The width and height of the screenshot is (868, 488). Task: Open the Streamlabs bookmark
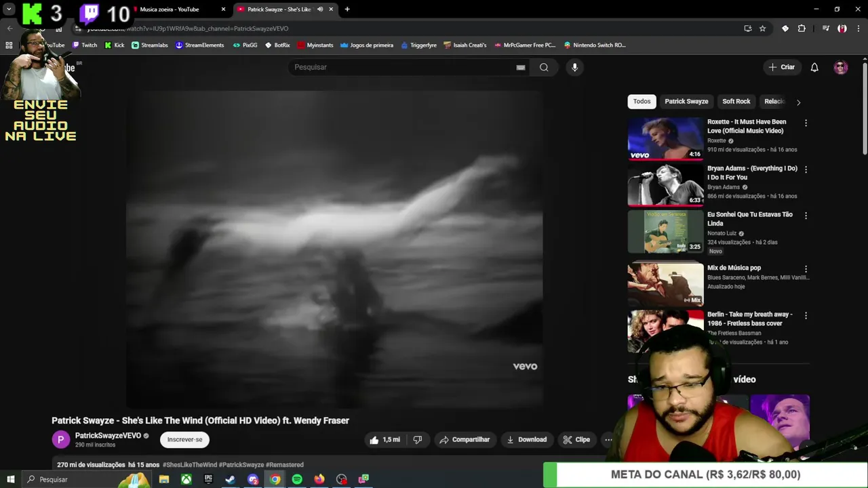[x=150, y=45]
